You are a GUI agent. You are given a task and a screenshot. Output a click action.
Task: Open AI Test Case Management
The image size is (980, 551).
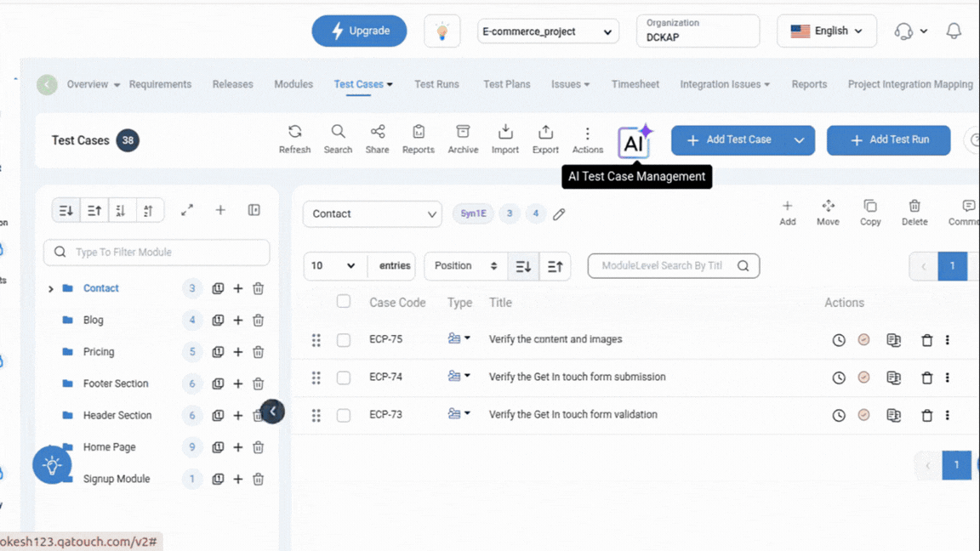[634, 142]
